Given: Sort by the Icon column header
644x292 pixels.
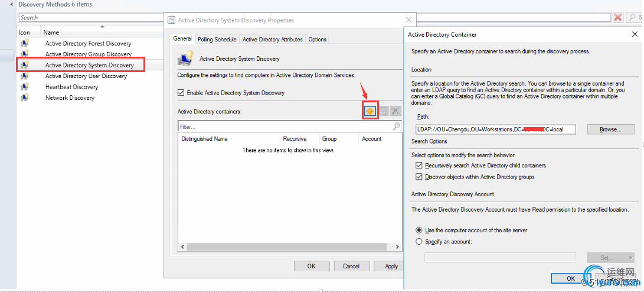Looking at the screenshot, I should (29, 32).
